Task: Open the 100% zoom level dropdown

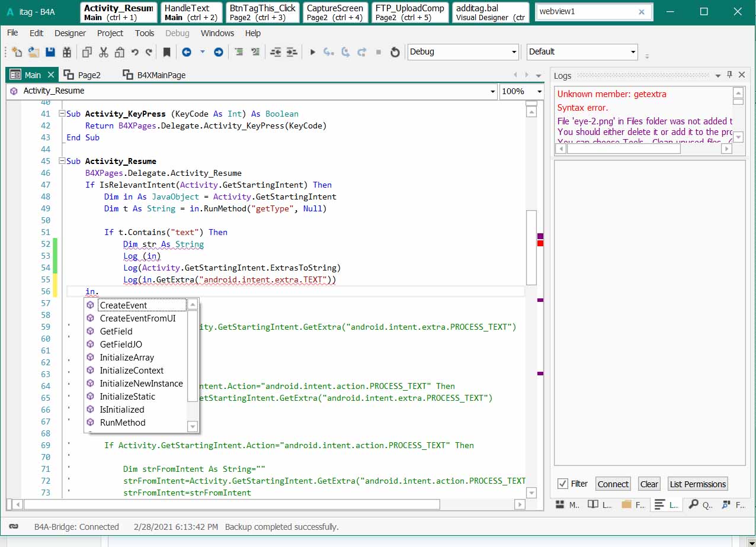Action: click(539, 91)
